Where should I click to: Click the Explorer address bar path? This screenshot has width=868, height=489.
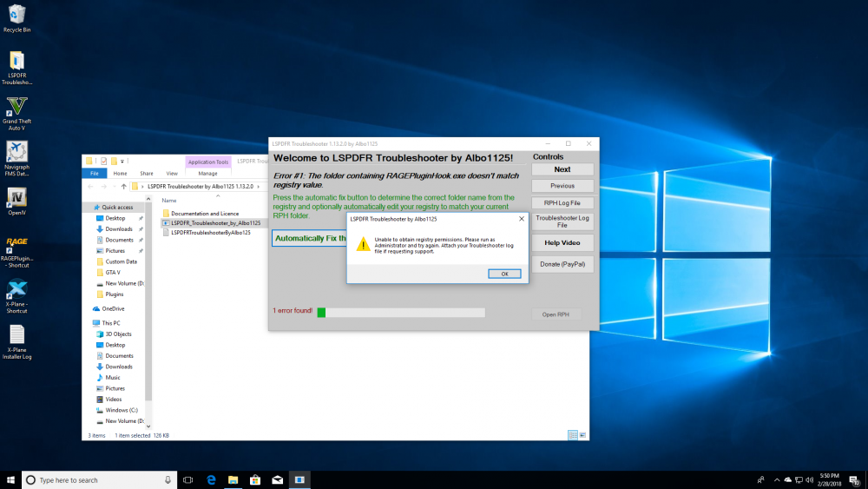pos(200,187)
